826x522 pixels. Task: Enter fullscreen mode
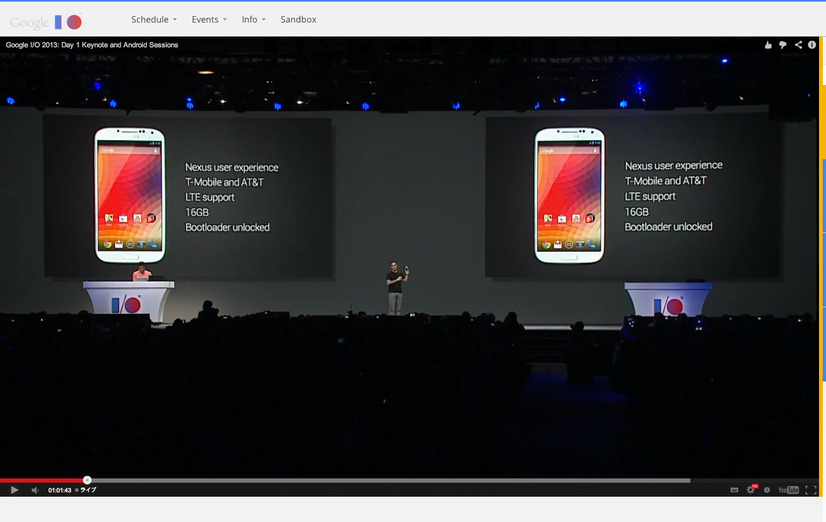click(x=811, y=490)
